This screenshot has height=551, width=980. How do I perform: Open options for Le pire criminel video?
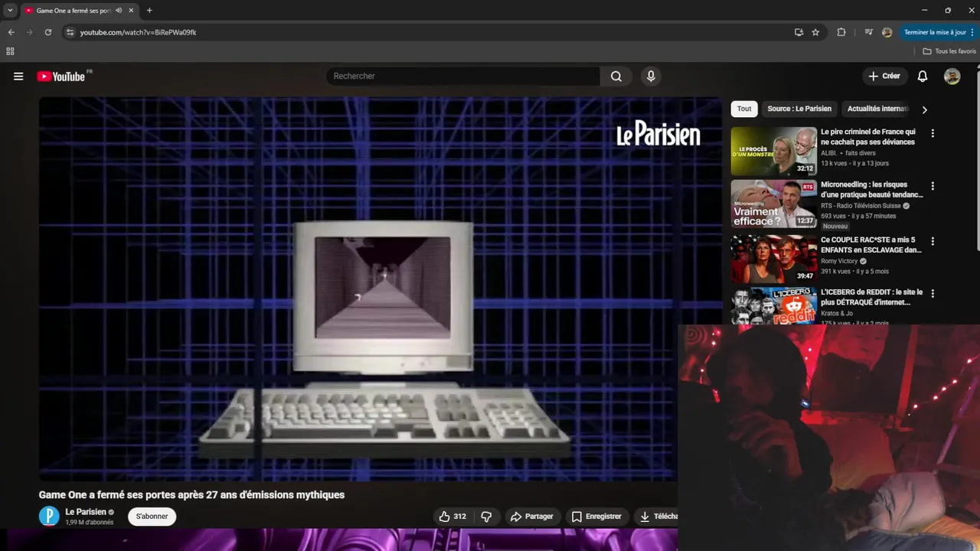(933, 133)
